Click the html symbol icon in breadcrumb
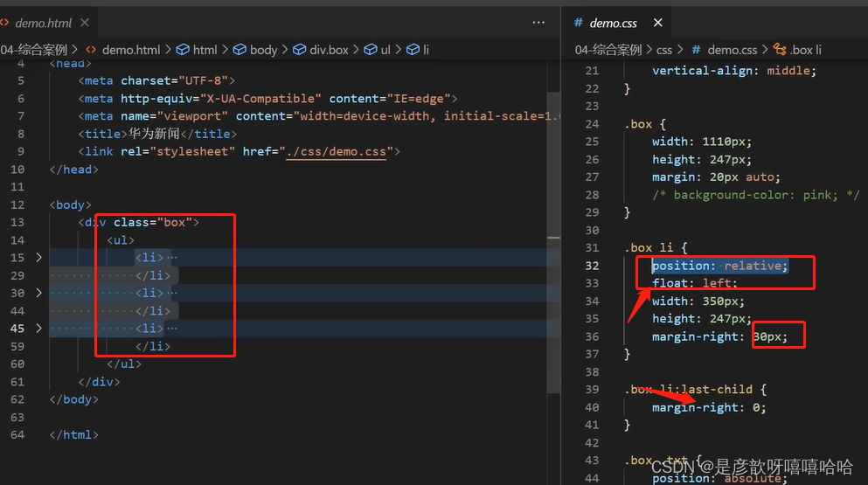The width and height of the screenshot is (868, 485). click(x=183, y=50)
